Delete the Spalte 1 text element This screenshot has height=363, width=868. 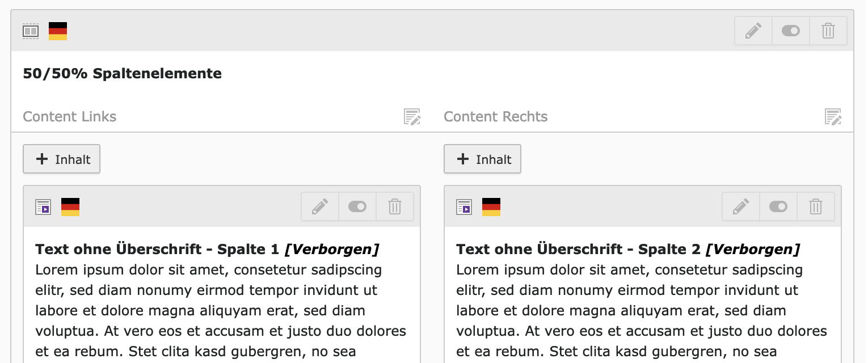(395, 206)
